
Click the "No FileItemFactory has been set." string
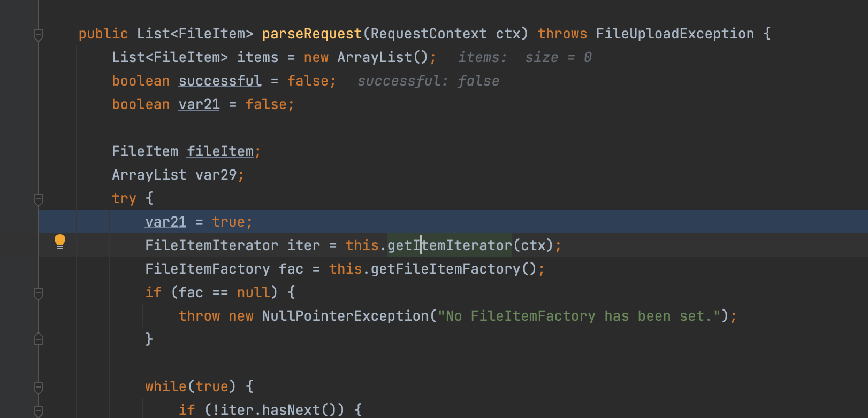pyautogui.click(x=579, y=316)
